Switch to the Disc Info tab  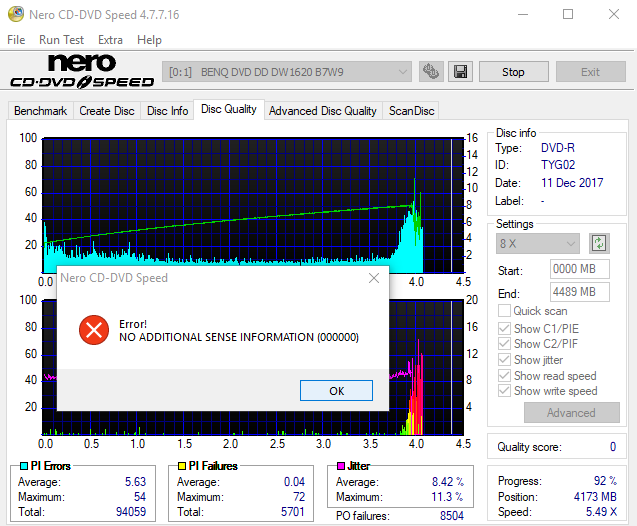tap(167, 111)
